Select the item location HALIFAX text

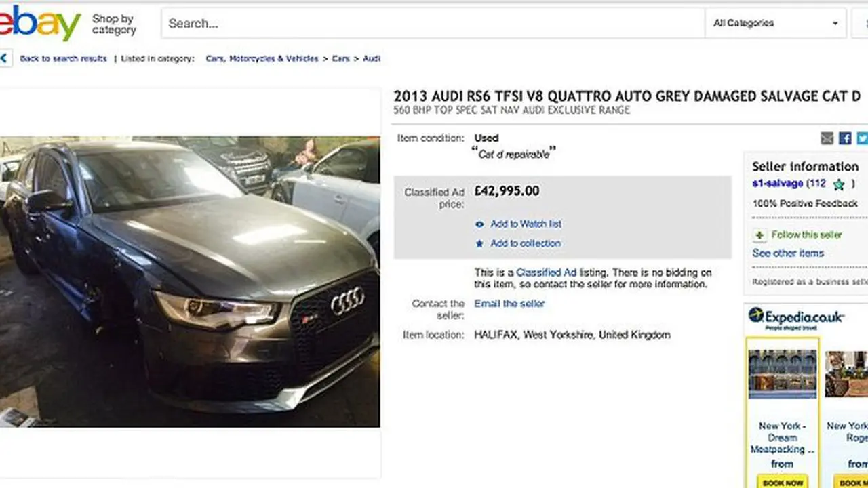pos(572,335)
